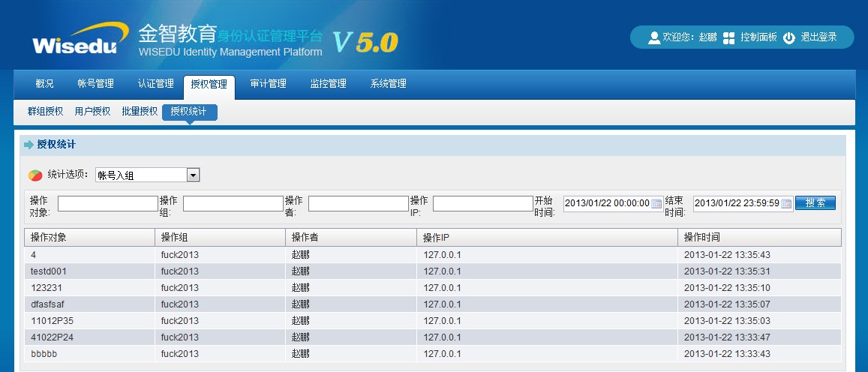The image size is (868, 372).
Task: Select the 用户授权 sub-tab
Action: point(92,112)
